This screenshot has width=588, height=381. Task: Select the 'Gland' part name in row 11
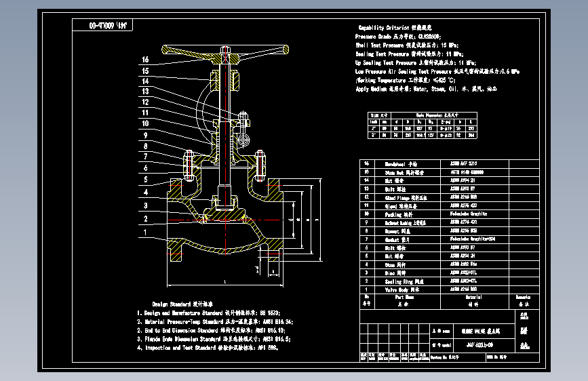coord(401,206)
